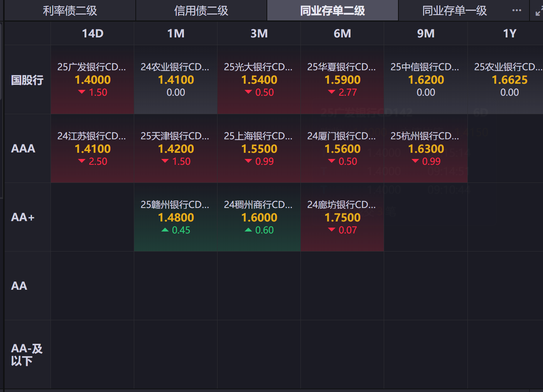Click the up change value 0.60

pos(265,230)
